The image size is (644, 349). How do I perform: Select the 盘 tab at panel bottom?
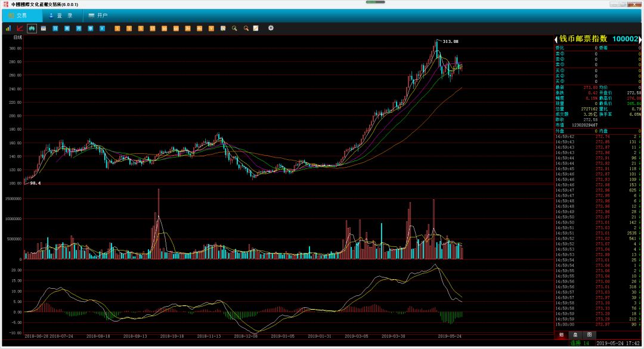(575, 335)
